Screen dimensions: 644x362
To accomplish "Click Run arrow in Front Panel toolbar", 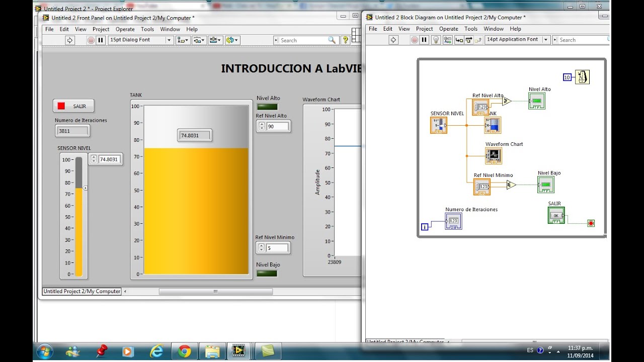I will tap(70, 40).
